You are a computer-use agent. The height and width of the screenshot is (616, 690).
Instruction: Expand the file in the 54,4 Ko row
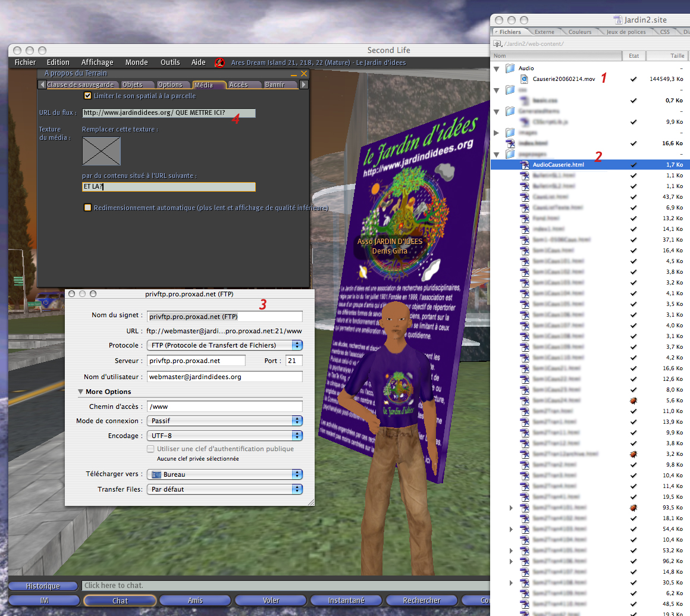click(x=512, y=529)
